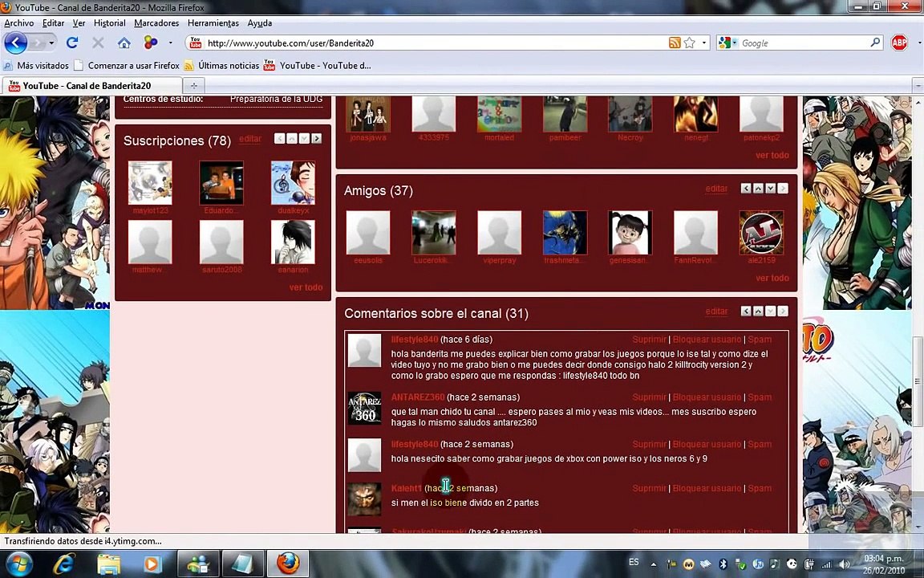Open the Ayuda menu
This screenshot has height=578, width=924.
pos(259,23)
